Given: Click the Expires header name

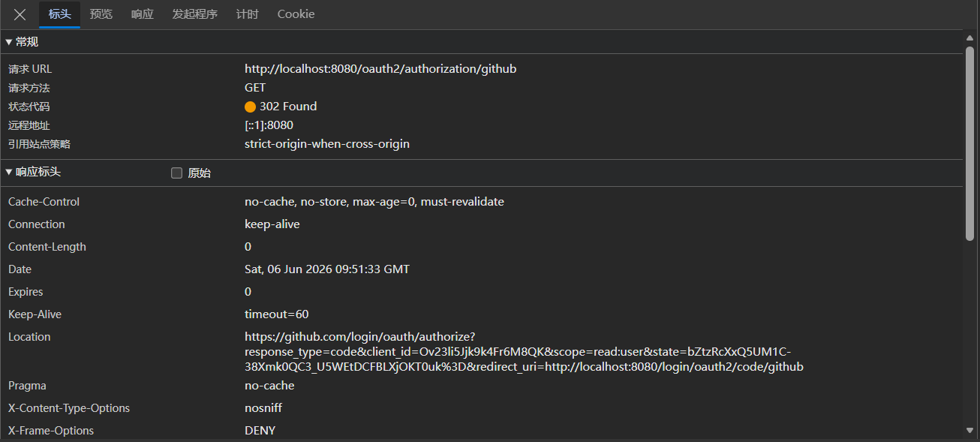Looking at the screenshot, I should click(x=26, y=292).
